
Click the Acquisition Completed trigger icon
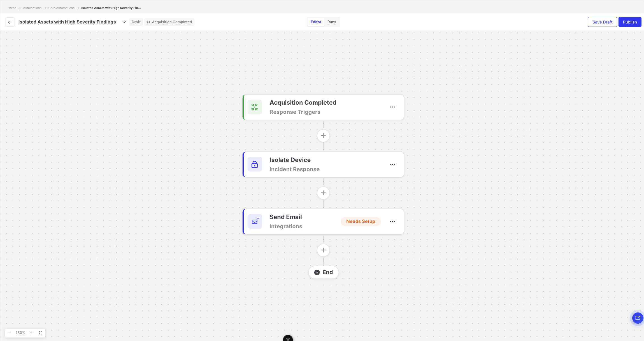(x=255, y=107)
